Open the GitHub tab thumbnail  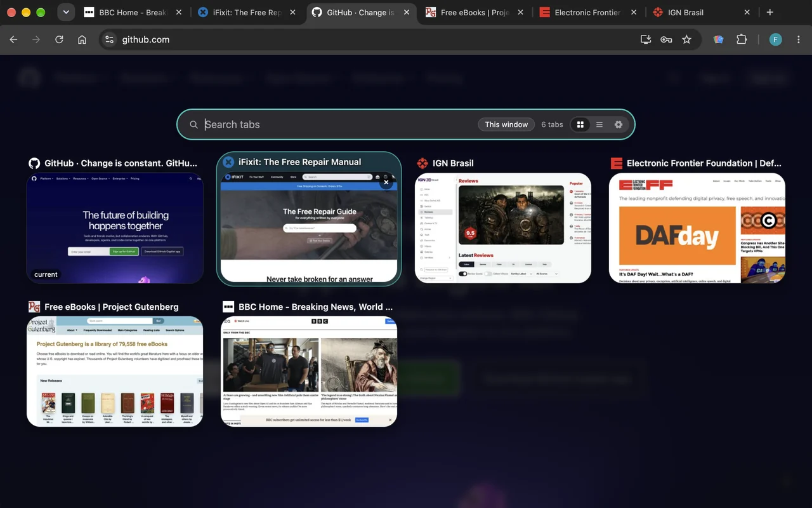point(115,228)
